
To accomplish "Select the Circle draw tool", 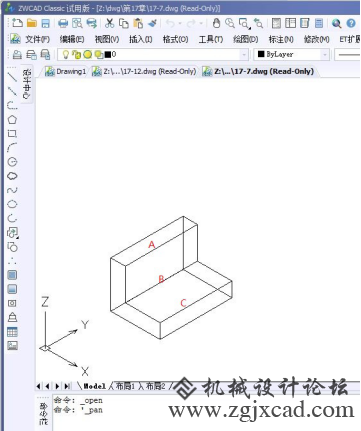I will [x=12, y=162].
